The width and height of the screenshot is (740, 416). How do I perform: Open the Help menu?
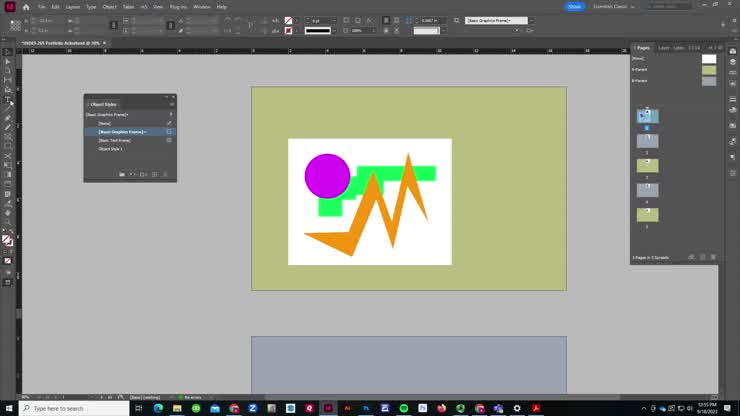222,7
